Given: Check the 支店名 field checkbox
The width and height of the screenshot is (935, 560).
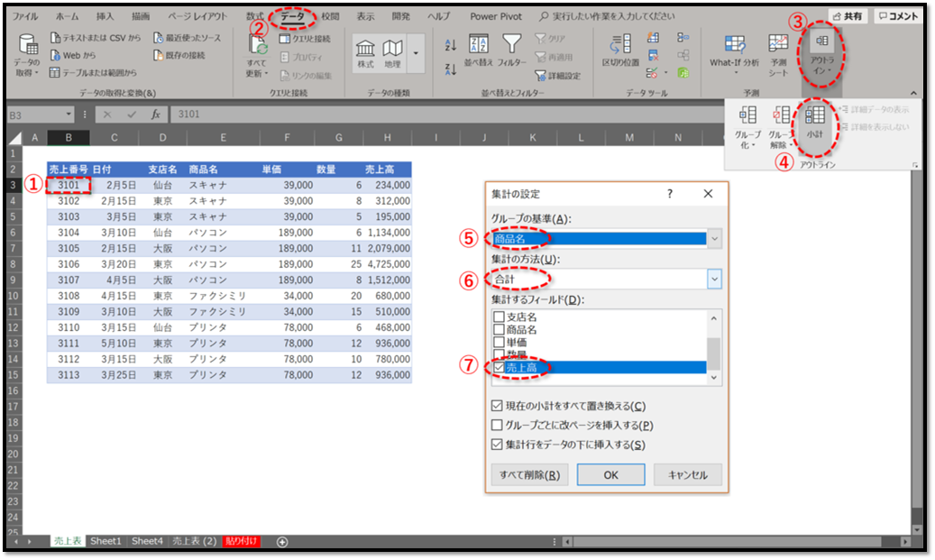Looking at the screenshot, I should [500, 317].
